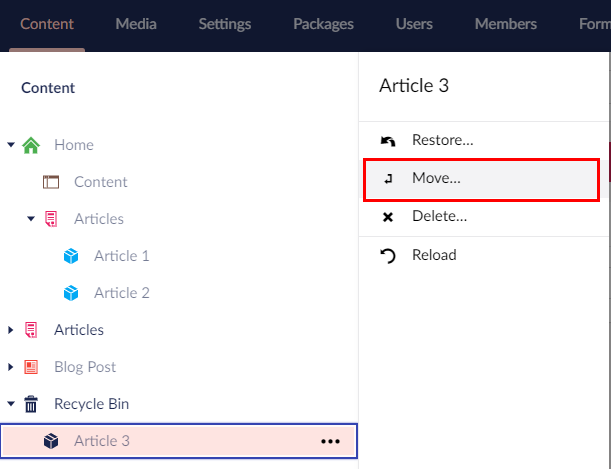Click the blue box icon for Article 1
The width and height of the screenshot is (611, 469).
click(x=71, y=256)
